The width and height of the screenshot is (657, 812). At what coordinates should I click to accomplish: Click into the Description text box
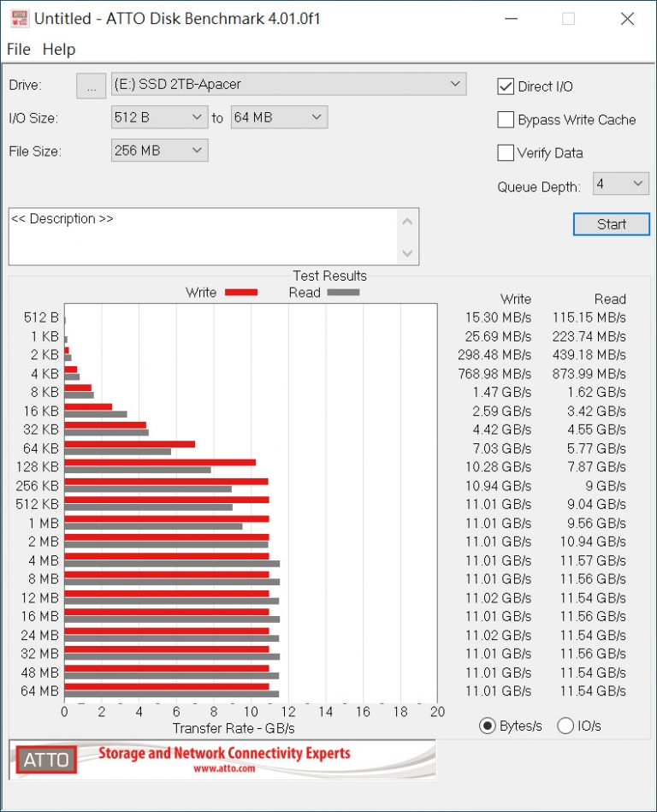(x=203, y=237)
